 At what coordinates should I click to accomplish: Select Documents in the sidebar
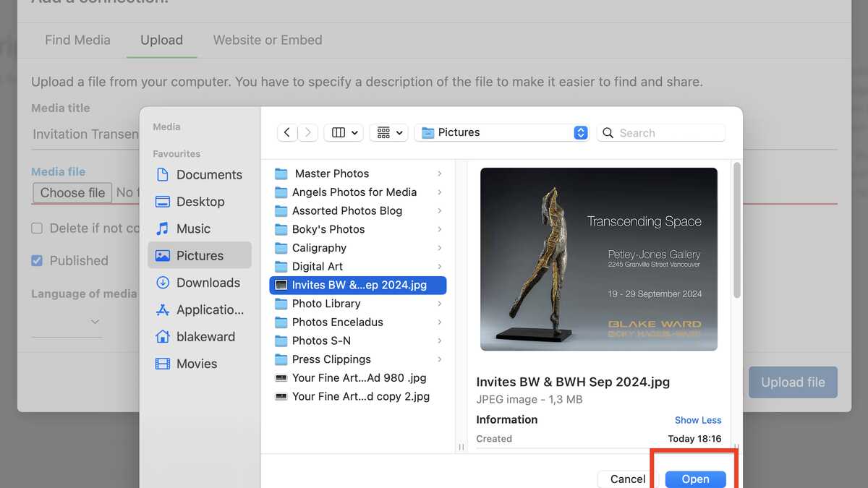[200, 175]
